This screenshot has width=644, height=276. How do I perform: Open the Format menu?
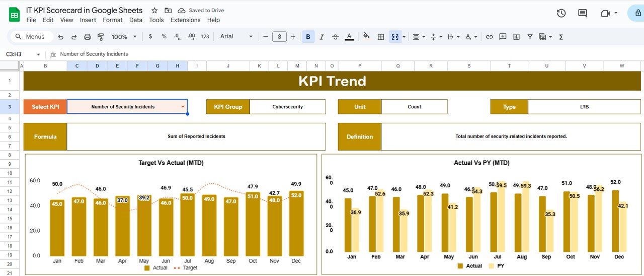point(112,20)
